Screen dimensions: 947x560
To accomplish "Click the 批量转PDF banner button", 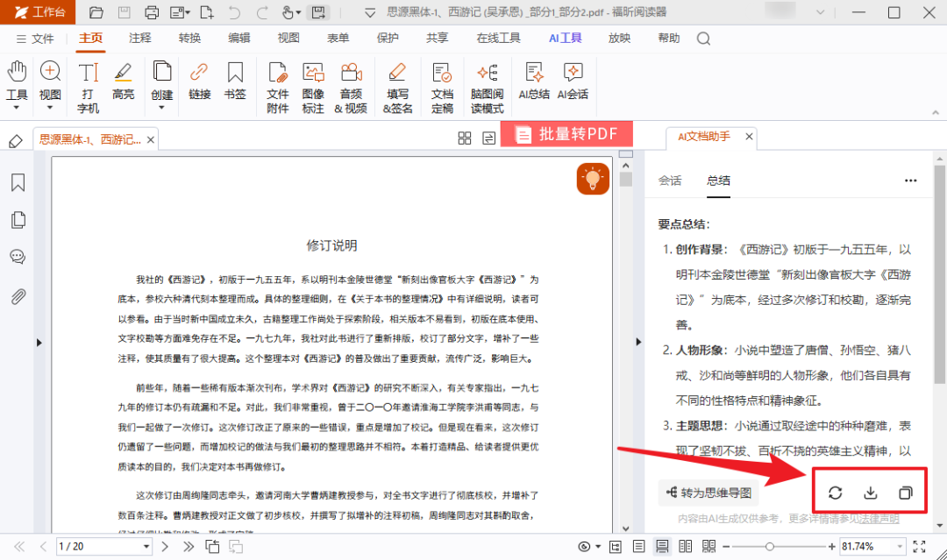I will 566,134.
